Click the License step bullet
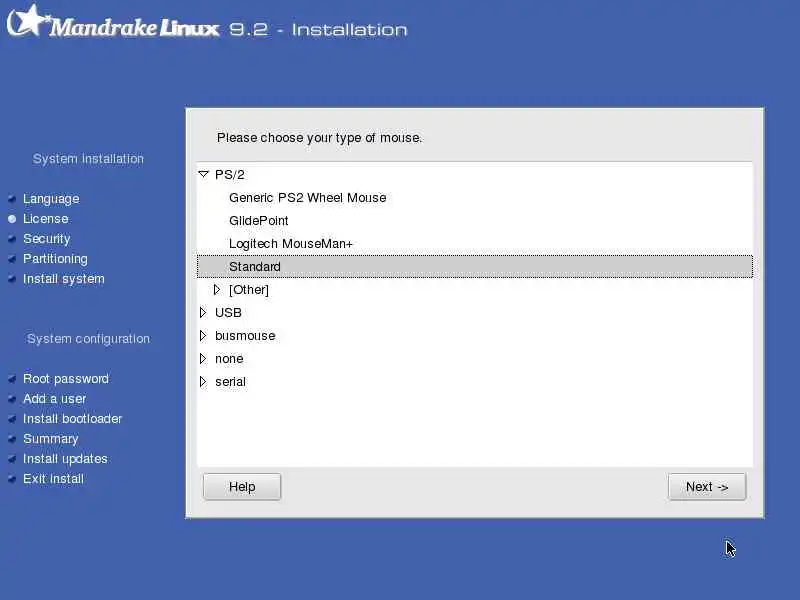Image resolution: width=800 pixels, height=600 pixels. click(x=12, y=219)
